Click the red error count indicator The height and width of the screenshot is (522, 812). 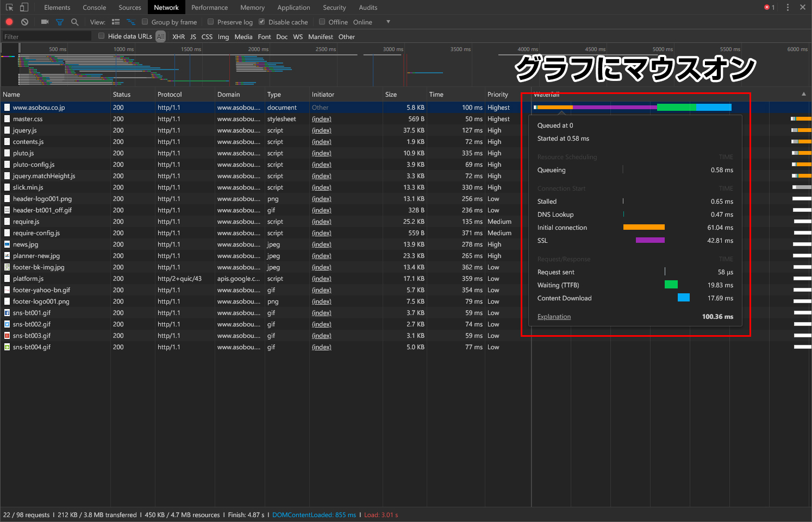click(x=769, y=8)
